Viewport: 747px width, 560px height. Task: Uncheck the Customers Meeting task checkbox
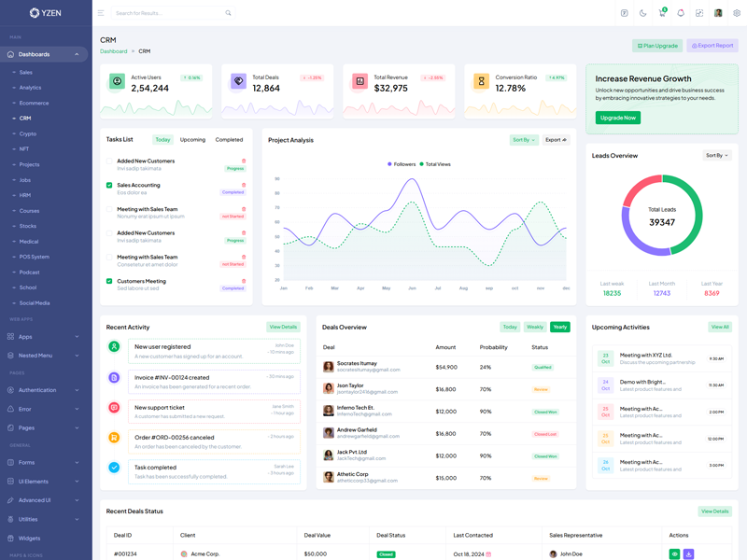point(109,281)
